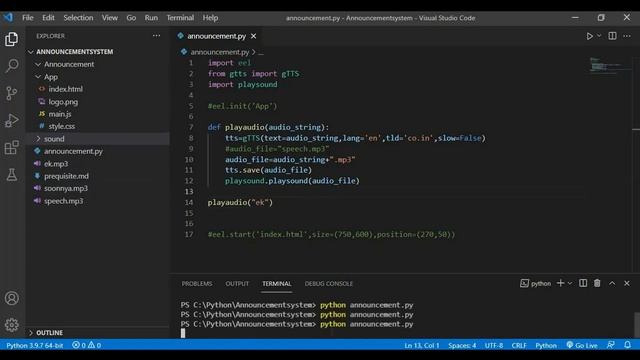The height and width of the screenshot is (360, 640).
Task: Click the feedback icon in status bar
Action: coord(611,345)
